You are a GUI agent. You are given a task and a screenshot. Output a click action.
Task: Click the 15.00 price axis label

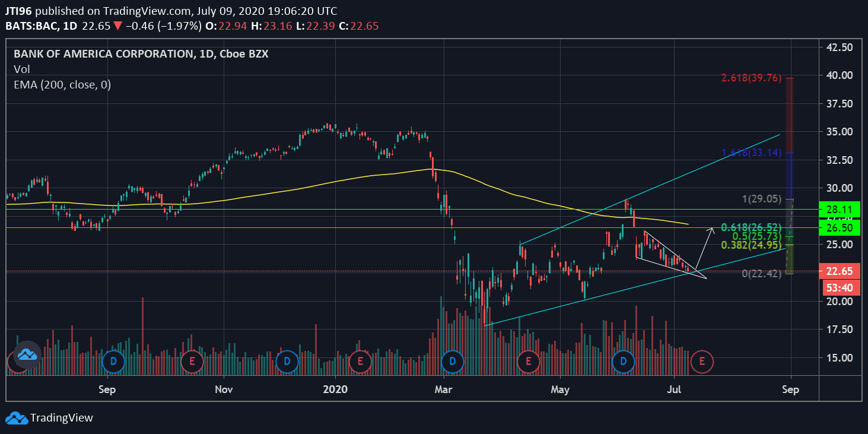(840, 358)
